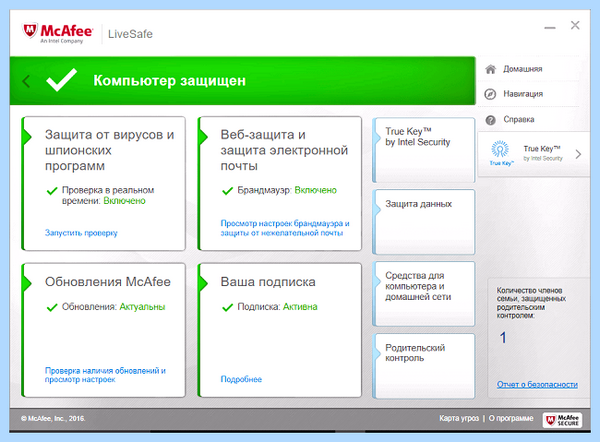The height and width of the screenshot is (442, 600).
Task: Click checkmark beside Подписка status
Action: tap(227, 307)
